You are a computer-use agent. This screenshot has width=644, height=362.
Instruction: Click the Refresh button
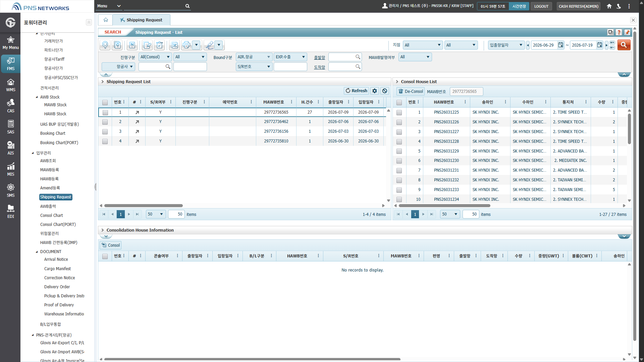pyautogui.click(x=356, y=91)
